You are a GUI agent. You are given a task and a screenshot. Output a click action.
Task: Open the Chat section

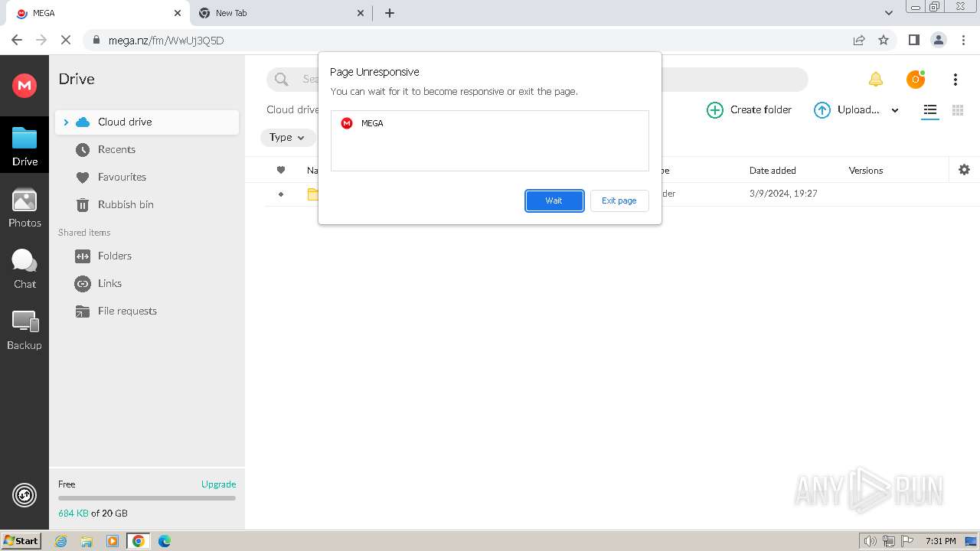point(24,269)
